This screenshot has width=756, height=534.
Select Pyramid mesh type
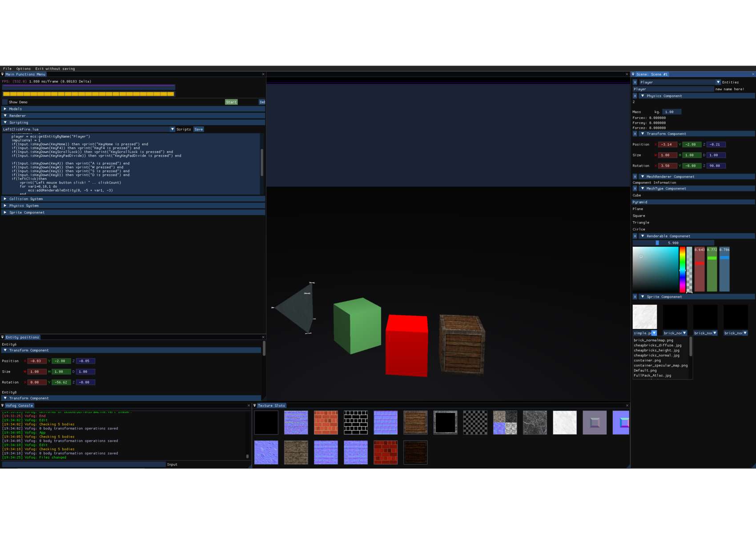click(693, 202)
